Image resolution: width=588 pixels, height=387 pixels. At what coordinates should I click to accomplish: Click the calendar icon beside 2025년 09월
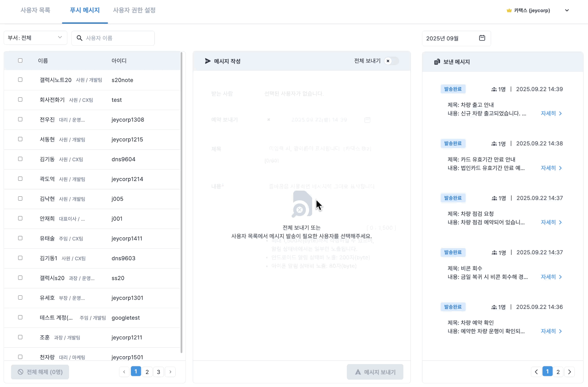pyautogui.click(x=482, y=38)
